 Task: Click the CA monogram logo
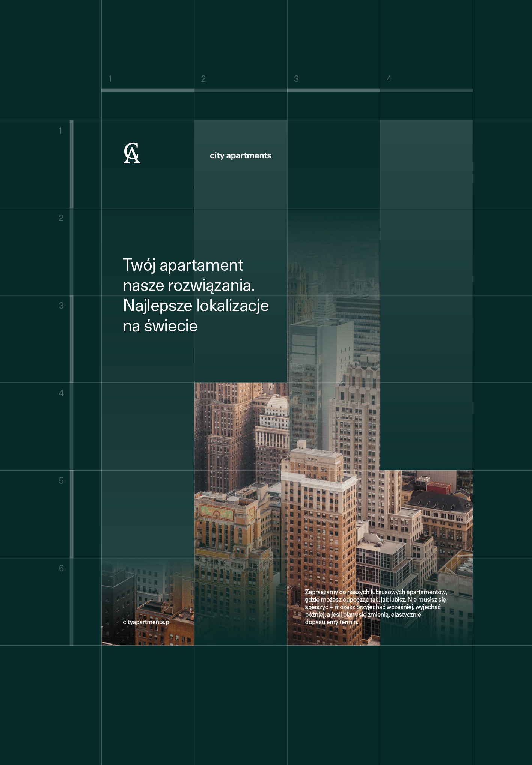tap(132, 154)
